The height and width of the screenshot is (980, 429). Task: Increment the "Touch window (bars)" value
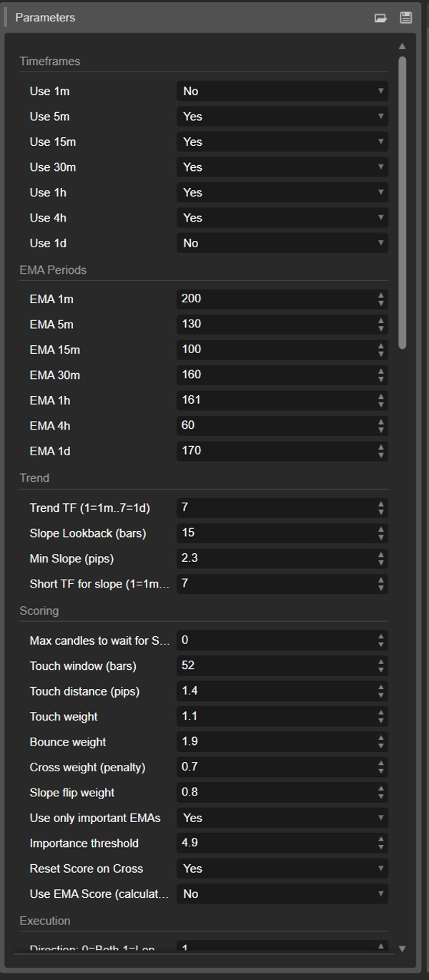point(381,662)
